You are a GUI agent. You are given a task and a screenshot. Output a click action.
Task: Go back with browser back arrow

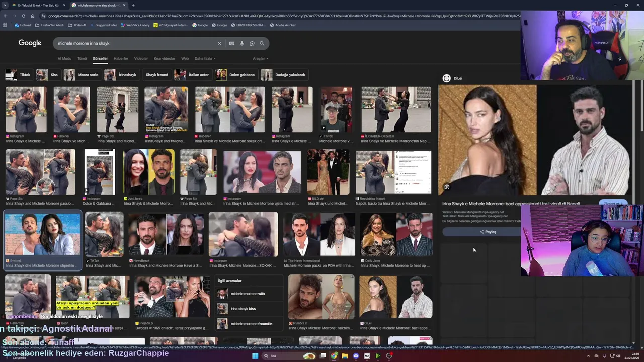tap(5, 16)
